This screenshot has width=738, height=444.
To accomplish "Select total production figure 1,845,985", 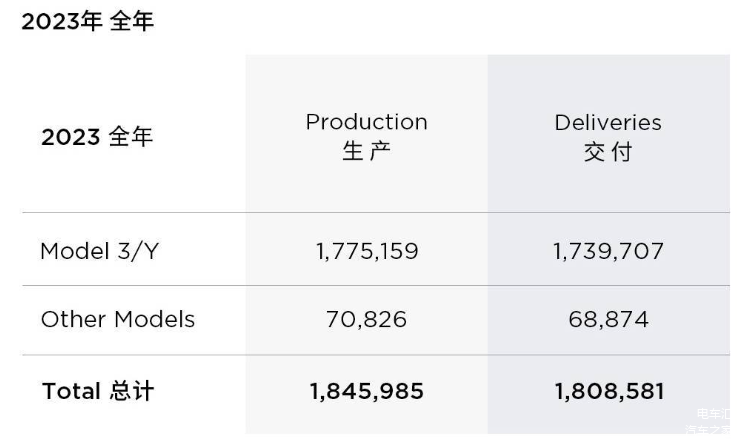I will pyautogui.click(x=367, y=391).
